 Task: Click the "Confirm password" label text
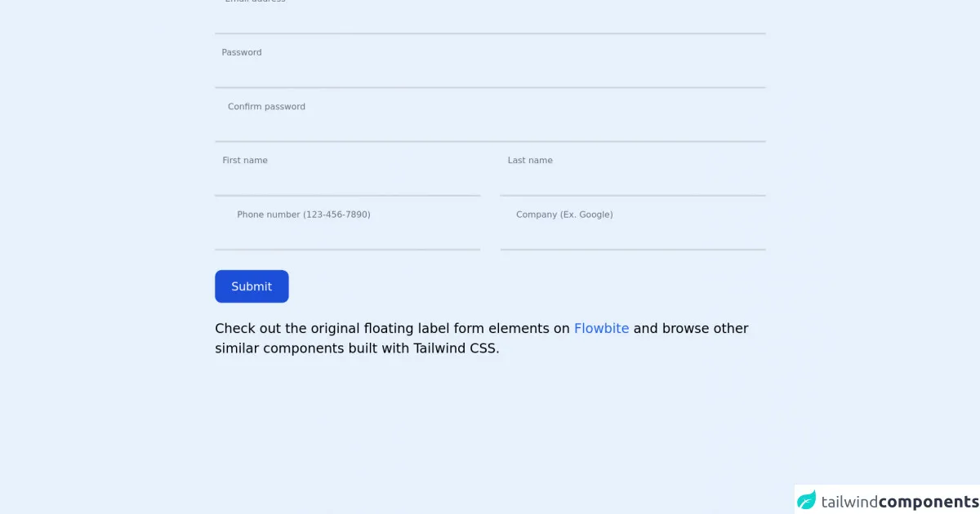coord(266,107)
